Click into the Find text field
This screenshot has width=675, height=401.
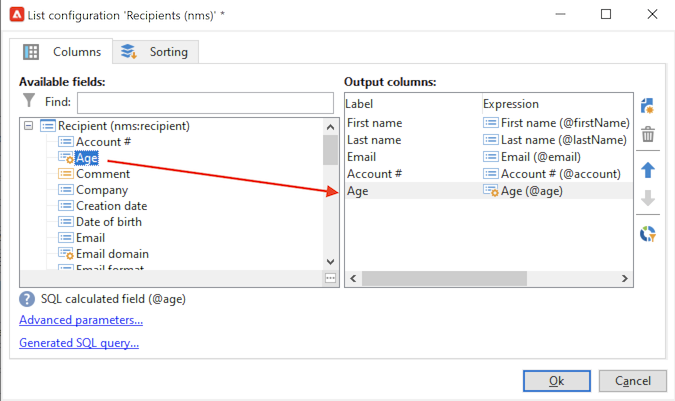click(204, 102)
